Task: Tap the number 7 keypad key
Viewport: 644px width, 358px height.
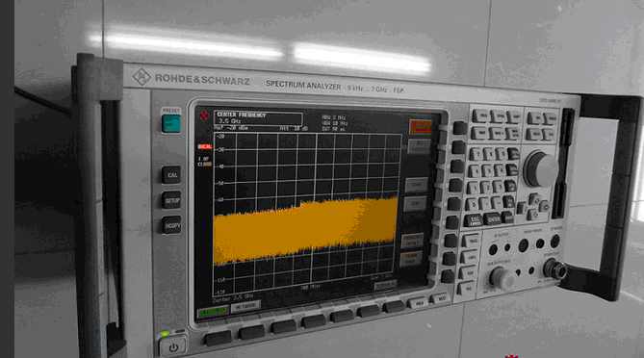Action: 476,154
